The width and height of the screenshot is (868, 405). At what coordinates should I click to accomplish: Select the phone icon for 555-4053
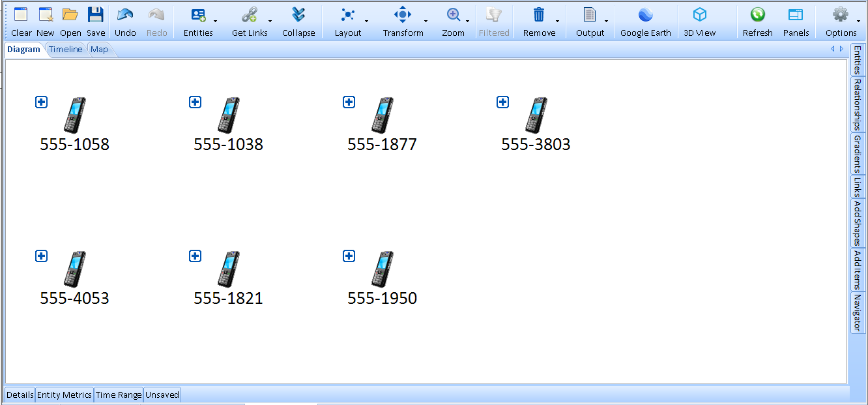click(x=75, y=269)
